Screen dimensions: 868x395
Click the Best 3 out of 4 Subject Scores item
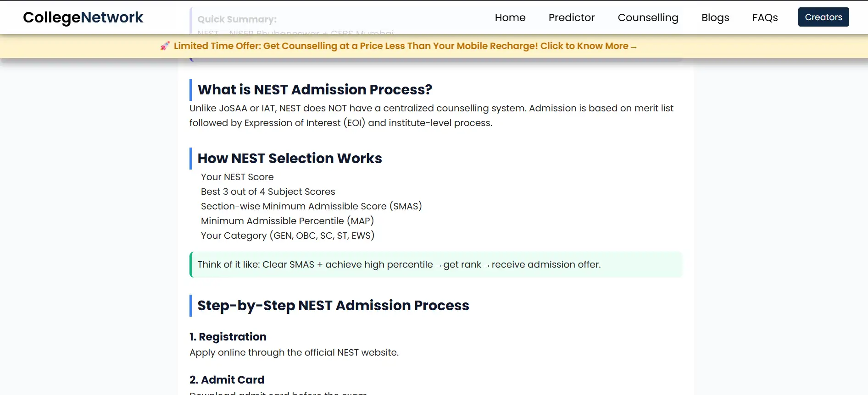[x=268, y=192]
